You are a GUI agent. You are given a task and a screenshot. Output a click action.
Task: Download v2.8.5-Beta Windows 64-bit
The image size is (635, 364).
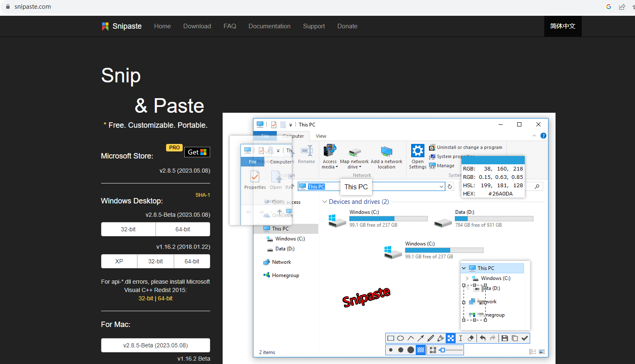click(x=183, y=229)
